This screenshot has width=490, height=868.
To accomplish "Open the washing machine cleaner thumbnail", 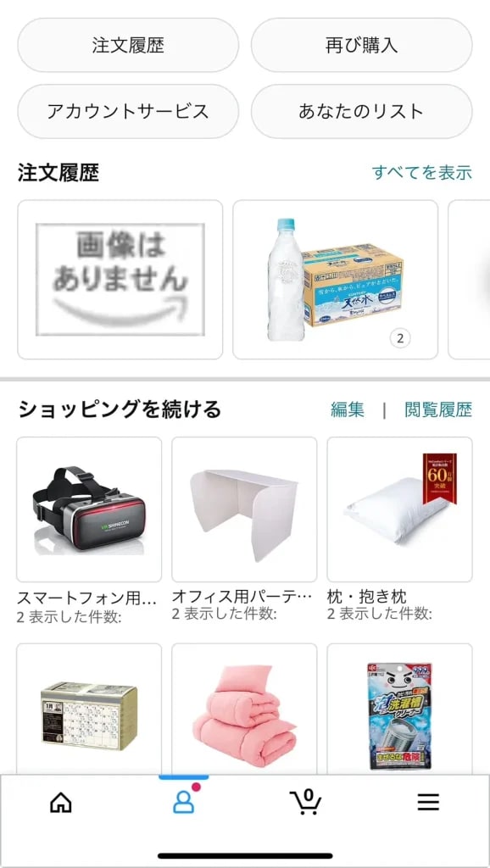I will pyautogui.click(x=400, y=709).
